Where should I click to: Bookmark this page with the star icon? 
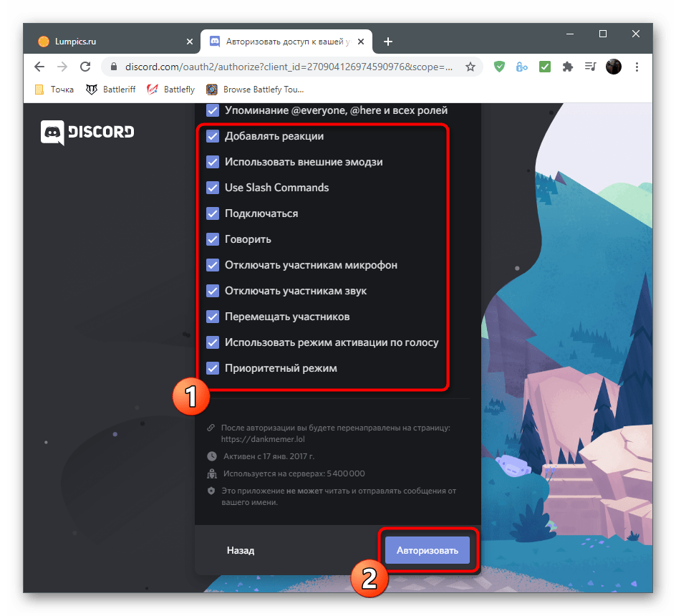tap(470, 67)
